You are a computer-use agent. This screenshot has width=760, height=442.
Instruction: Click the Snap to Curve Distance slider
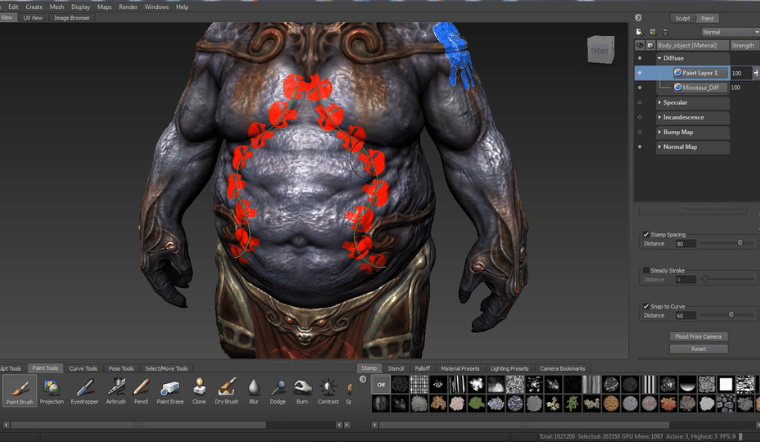coord(727,315)
